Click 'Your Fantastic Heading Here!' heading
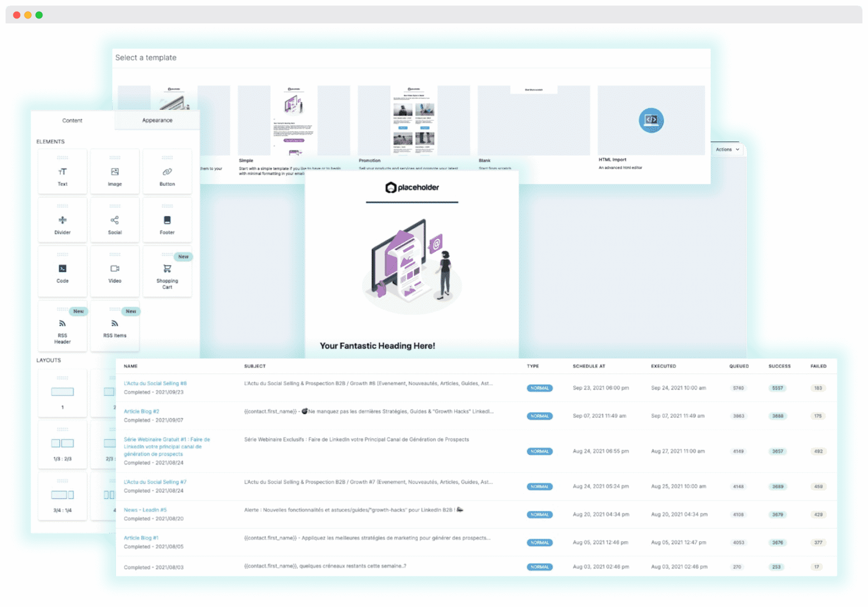 coord(377,346)
